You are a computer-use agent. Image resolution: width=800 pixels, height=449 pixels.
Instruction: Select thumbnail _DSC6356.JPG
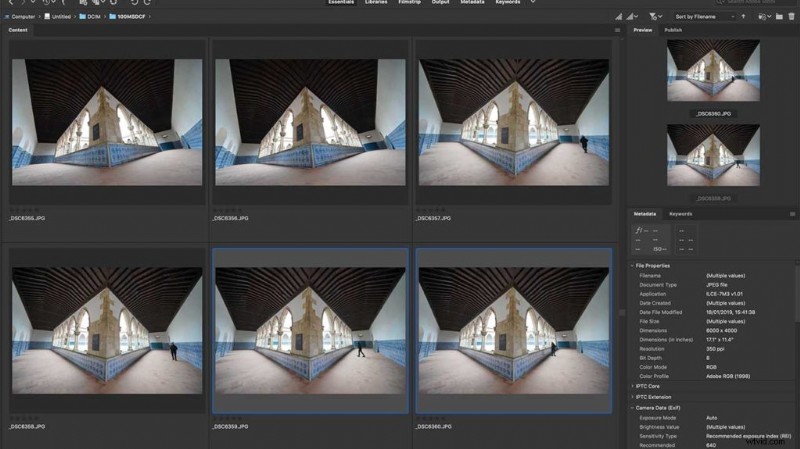(310, 122)
